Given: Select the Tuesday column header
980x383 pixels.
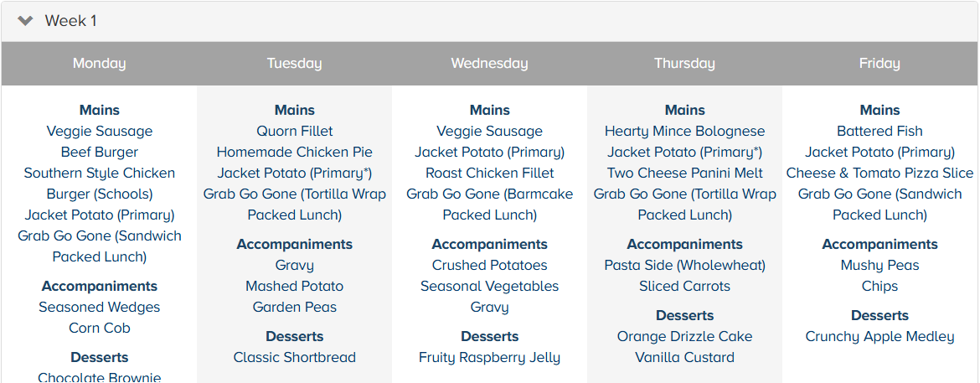Looking at the screenshot, I should 295,64.
